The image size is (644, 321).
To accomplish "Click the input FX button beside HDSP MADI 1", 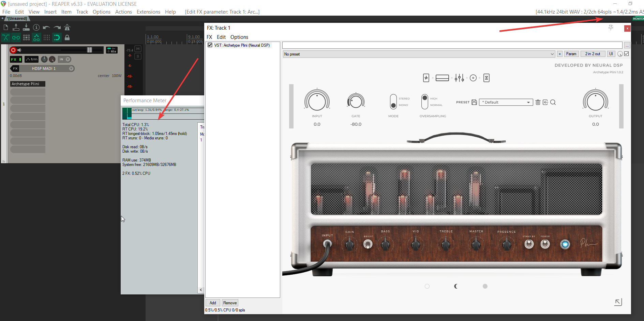I will [x=15, y=68].
